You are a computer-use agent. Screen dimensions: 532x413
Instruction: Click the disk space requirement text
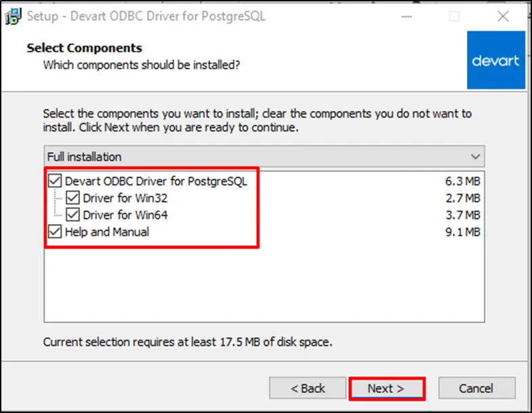click(188, 342)
